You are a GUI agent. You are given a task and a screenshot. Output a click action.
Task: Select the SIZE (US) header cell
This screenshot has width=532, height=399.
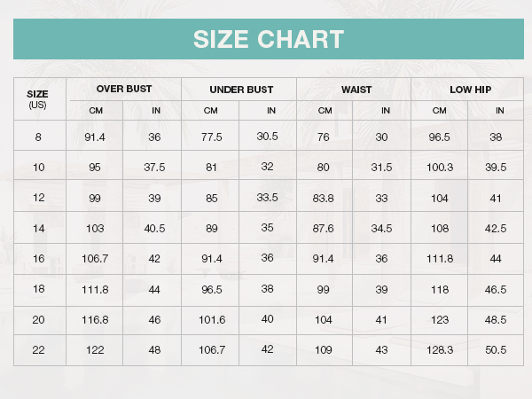[37, 98]
